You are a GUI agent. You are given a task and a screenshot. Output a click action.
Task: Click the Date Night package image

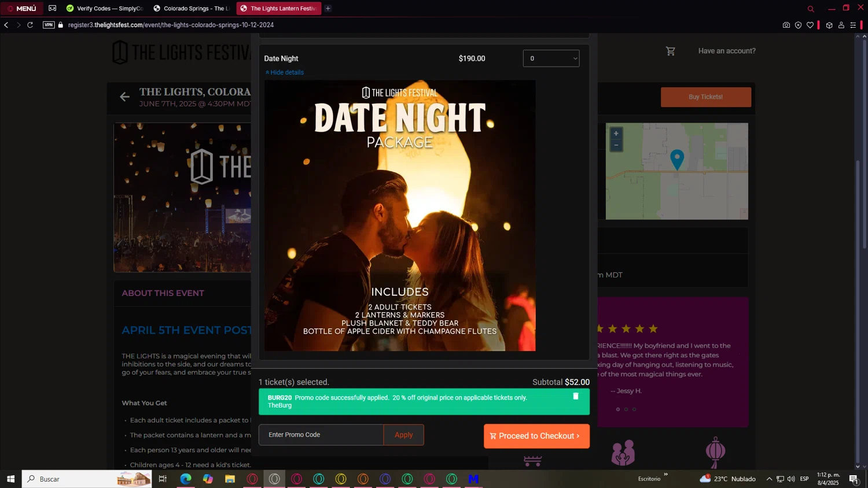click(x=400, y=216)
